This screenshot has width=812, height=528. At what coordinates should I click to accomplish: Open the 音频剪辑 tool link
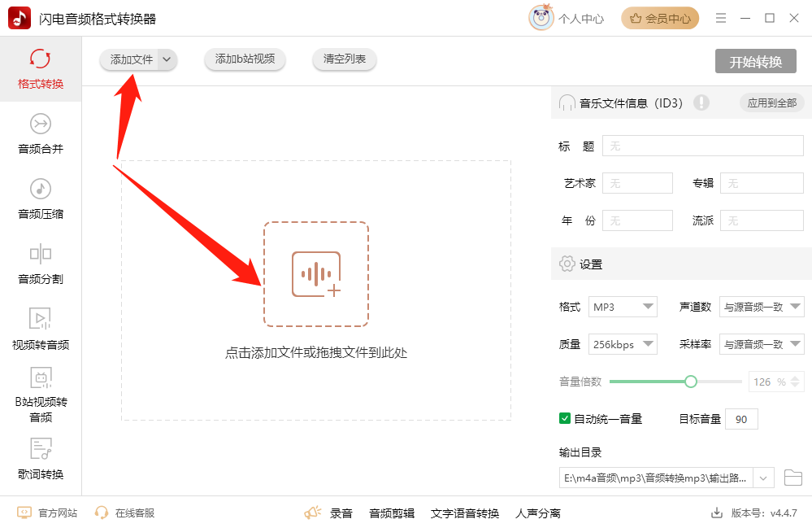point(392,513)
